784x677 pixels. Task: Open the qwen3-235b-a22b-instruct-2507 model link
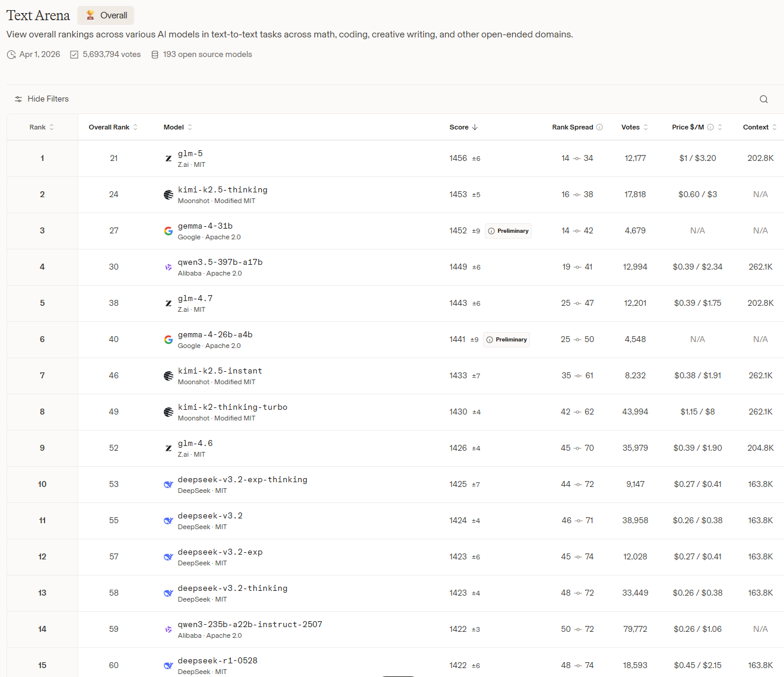[x=250, y=625]
